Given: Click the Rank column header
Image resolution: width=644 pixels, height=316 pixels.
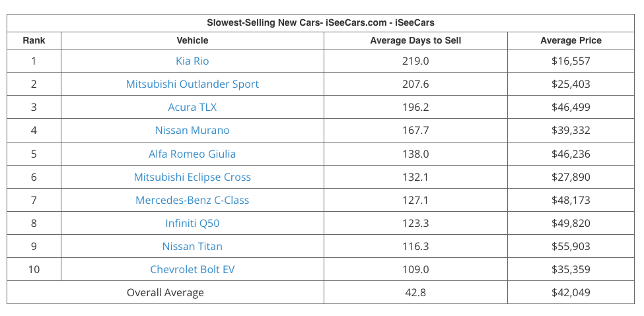Looking at the screenshot, I should [34, 40].
